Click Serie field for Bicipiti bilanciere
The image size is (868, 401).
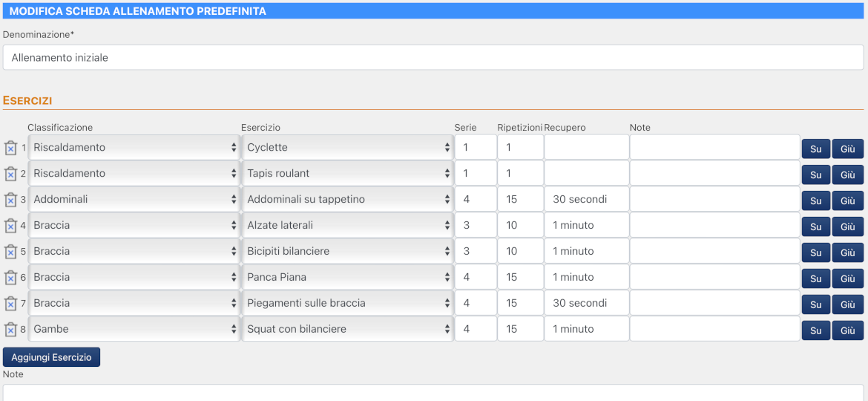click(x=475, y=252)
